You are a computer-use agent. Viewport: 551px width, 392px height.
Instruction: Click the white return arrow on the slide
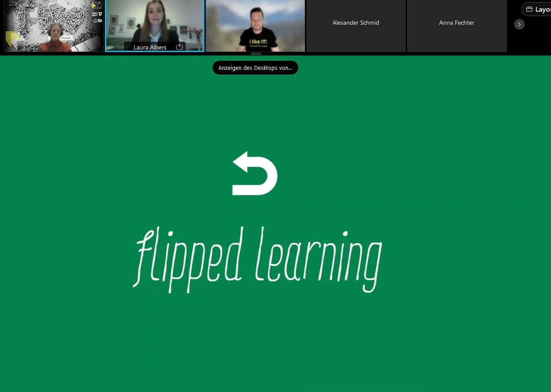pos(255,173)
